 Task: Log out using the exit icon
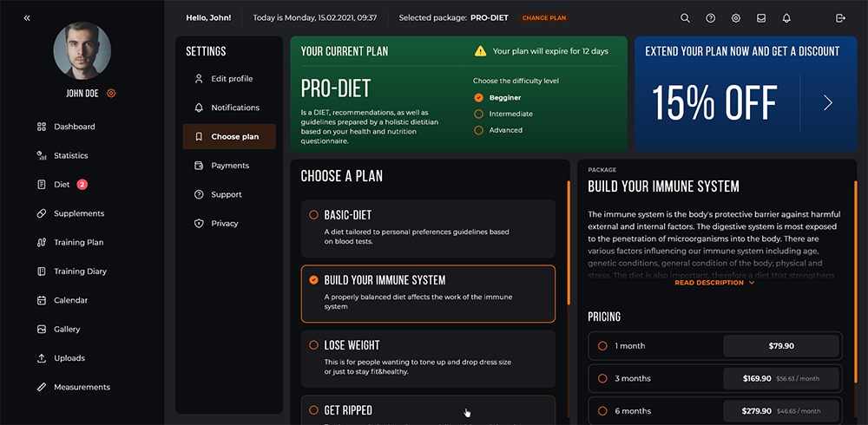pos(840,18)
